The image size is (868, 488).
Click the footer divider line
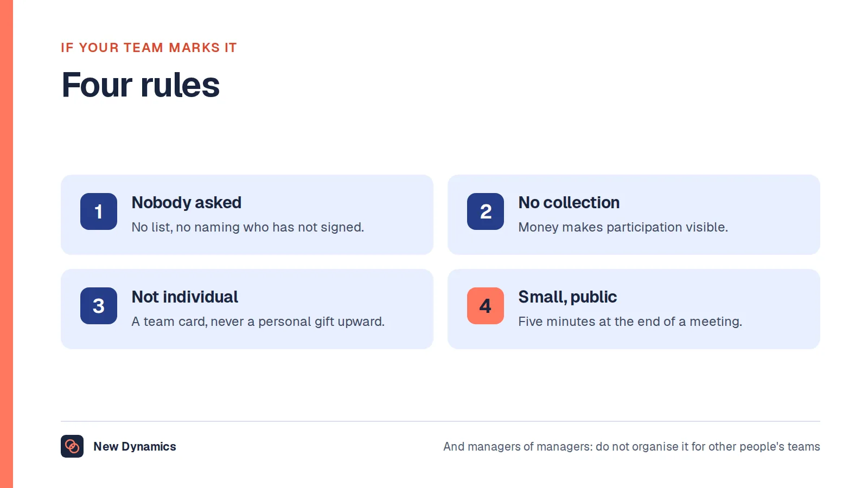441,421
